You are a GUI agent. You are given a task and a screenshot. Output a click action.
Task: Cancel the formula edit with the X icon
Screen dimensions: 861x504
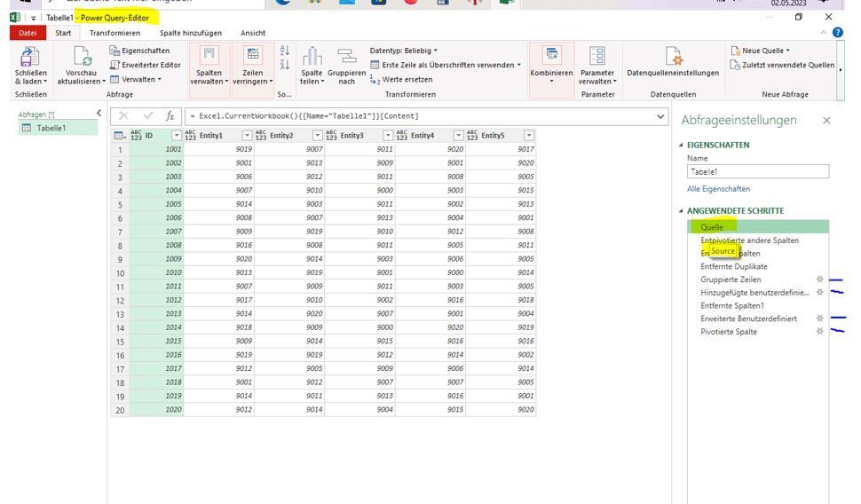coord(123,116)
